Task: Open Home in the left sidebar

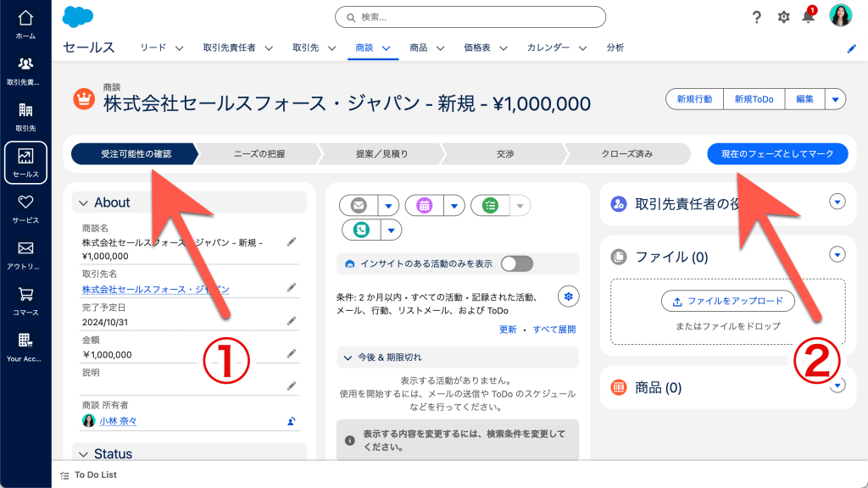Action: pos(25,25)
